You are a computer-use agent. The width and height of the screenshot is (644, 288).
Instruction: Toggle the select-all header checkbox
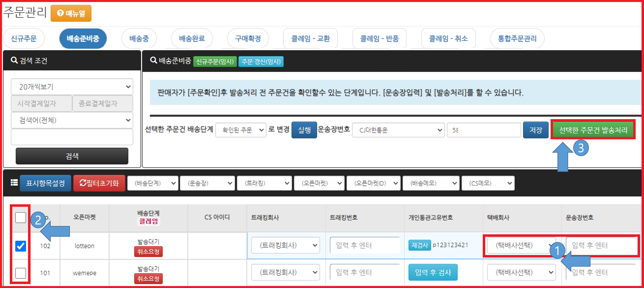[21, 217]
